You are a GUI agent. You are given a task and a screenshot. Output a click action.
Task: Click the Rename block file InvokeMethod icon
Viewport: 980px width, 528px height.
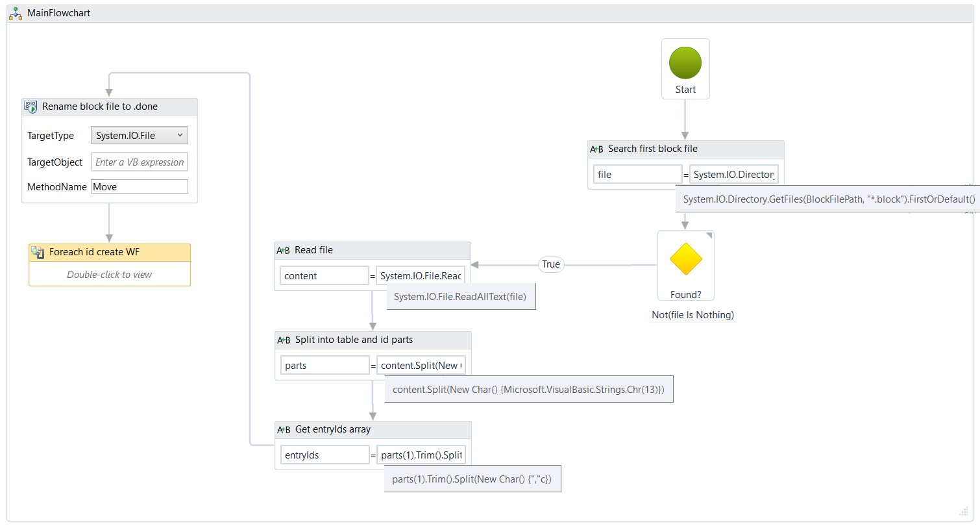pos(31,107)
